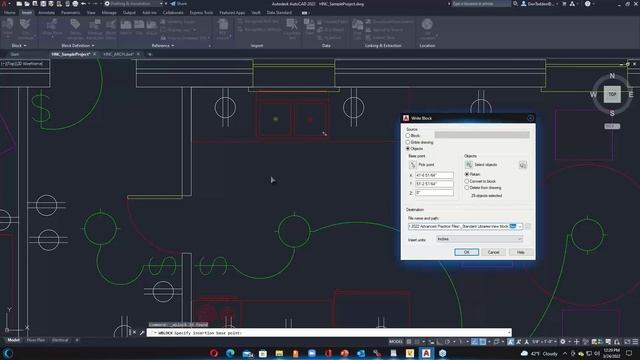Viewport: 640px width, 360px height.
Task: Open the Annotate ribbon tab
Action: pos(46,13)
